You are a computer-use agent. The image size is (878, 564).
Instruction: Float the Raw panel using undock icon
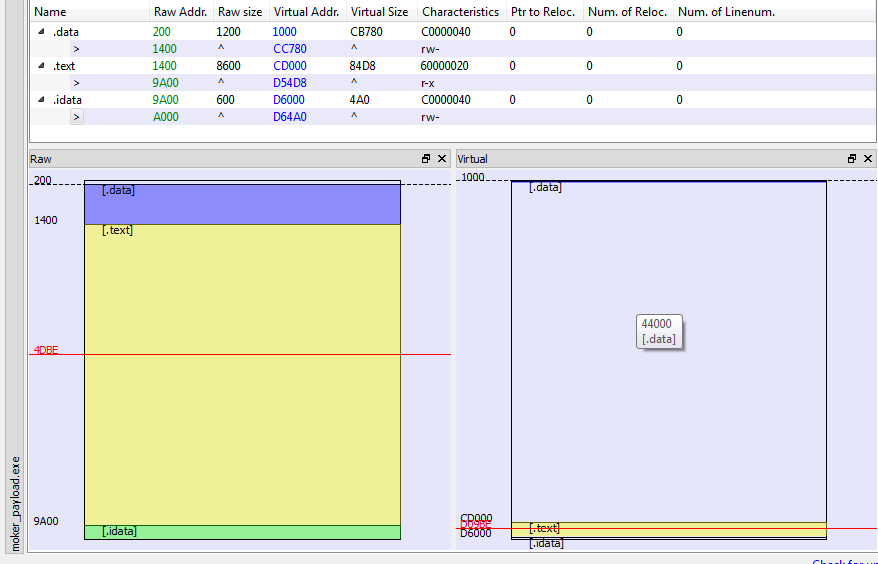pos(426,159)
